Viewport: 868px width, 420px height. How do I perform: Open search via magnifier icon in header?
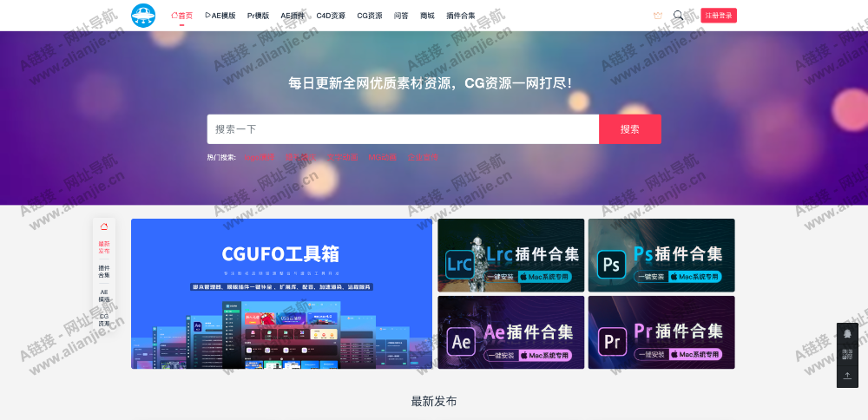(678, 16)
